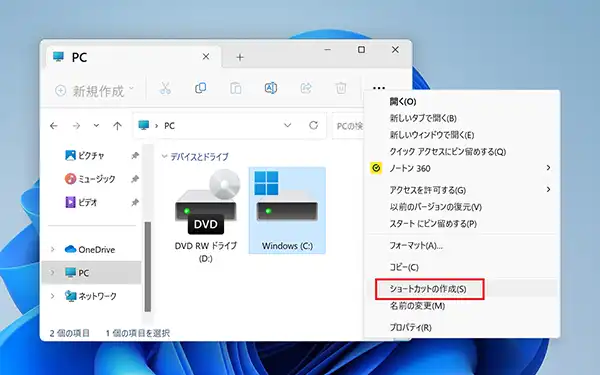Open address bar history dropdown chevron

click(287, 125)
